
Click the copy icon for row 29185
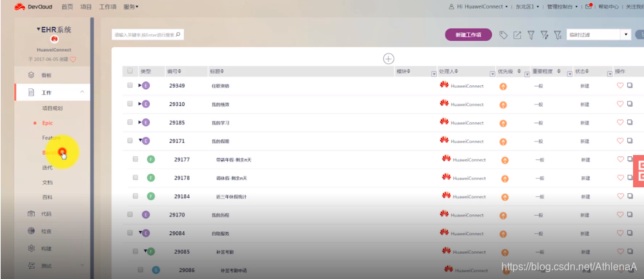point(630,123)
